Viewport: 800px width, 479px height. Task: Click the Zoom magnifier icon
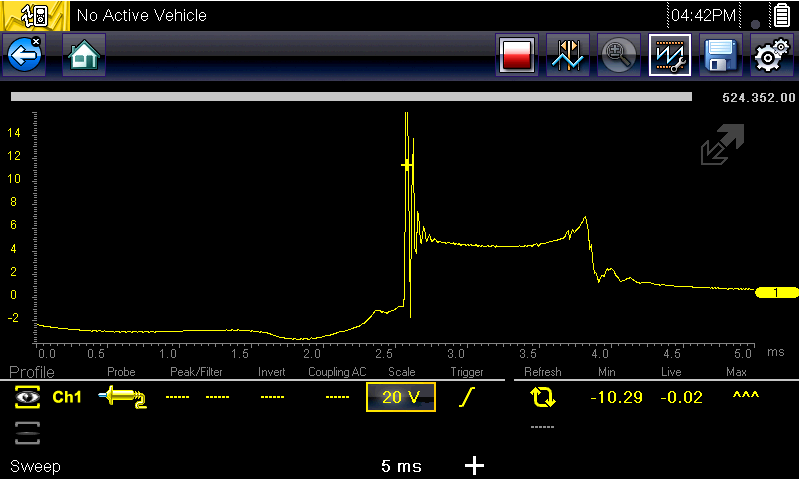(x=618, y=55)
